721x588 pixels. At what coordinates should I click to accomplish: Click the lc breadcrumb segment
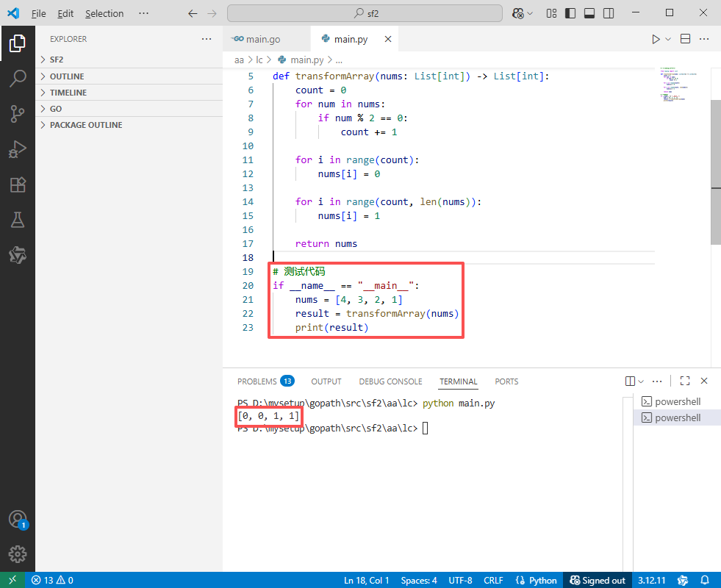coord(259,60)
